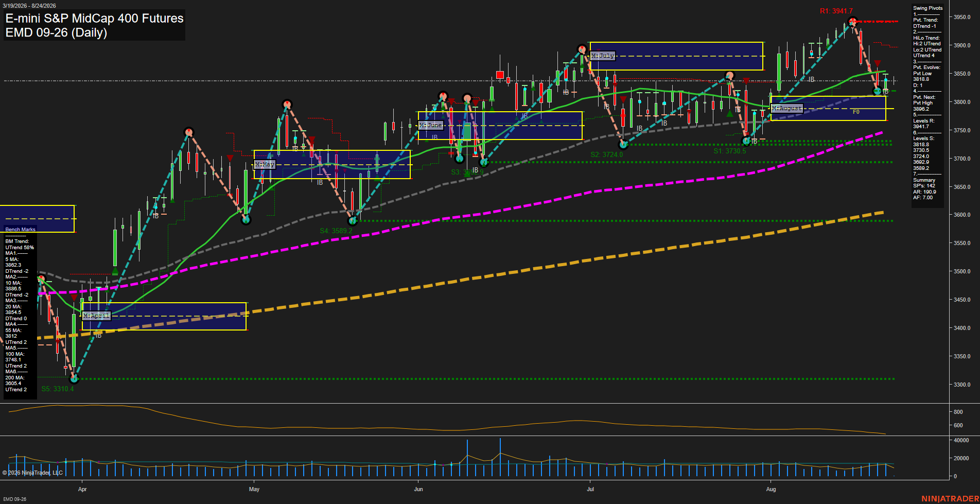This screenshot has height=504, width=980.
Task: Click the BM Trend UTrend 58% reading
Action: 20,245
